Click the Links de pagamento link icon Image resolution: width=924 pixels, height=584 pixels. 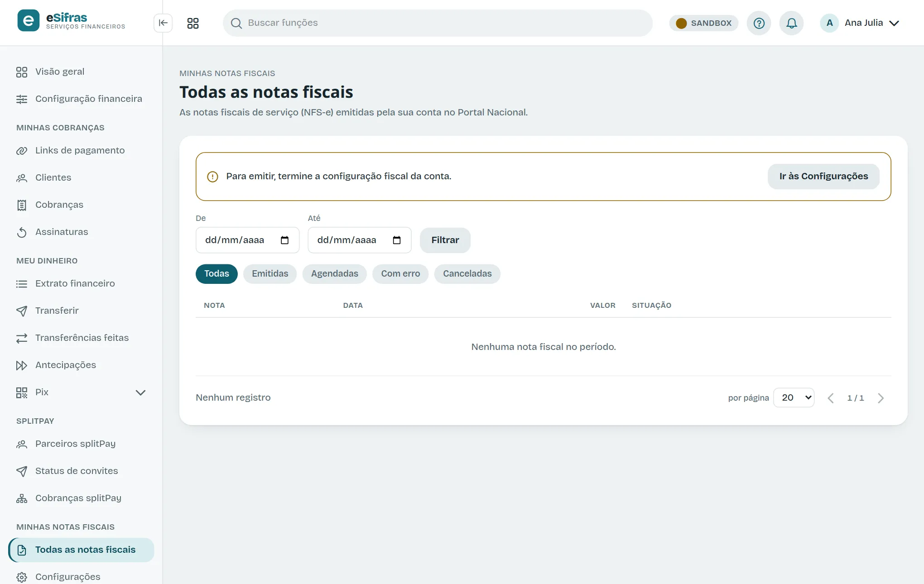click(22, 151)
